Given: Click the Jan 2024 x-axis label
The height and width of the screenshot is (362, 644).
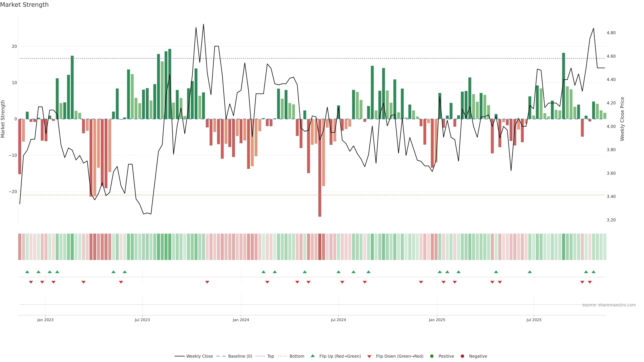Looking at the screenshot, I should (x=241, y=320).
